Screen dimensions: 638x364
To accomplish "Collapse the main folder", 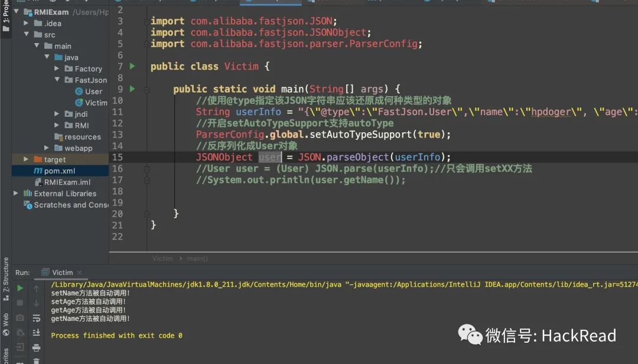I will pyautogui.click(x=37, y=45).
